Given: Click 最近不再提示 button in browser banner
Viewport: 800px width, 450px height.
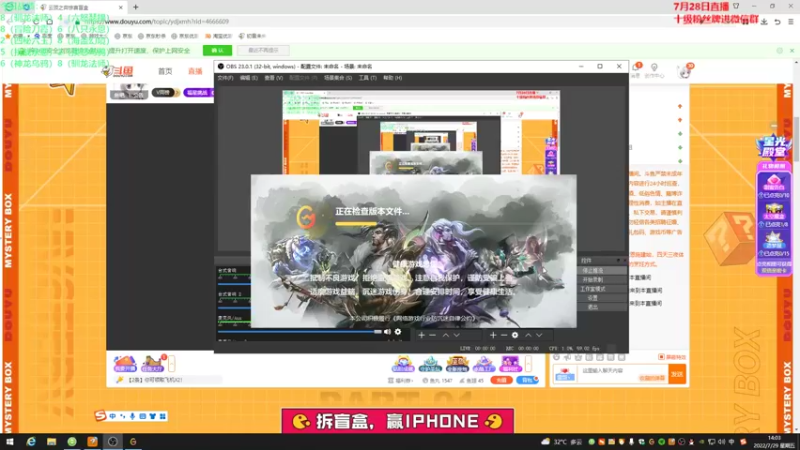Looking at the screenshot, I should click(263, 51).
